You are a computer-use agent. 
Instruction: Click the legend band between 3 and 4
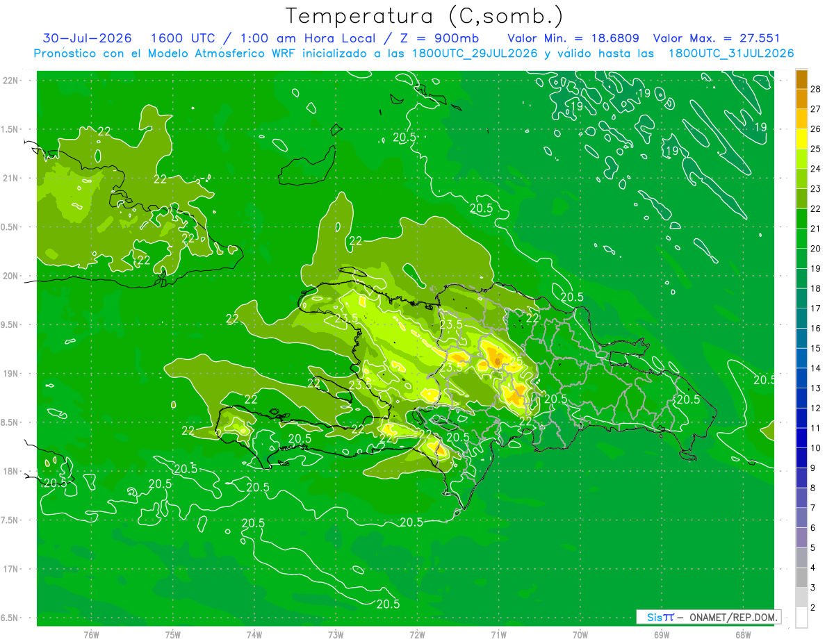[801, 577]
